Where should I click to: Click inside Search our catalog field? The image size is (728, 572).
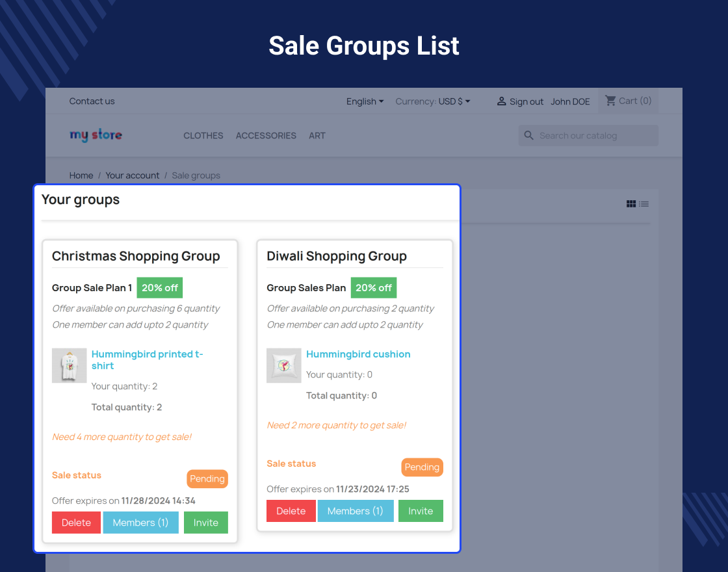click(588, 136)
